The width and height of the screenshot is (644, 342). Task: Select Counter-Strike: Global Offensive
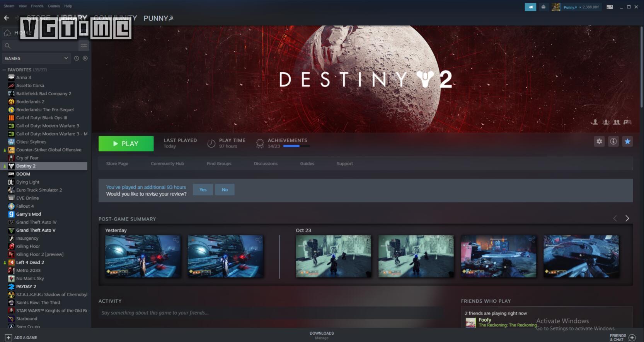[49, 150]
